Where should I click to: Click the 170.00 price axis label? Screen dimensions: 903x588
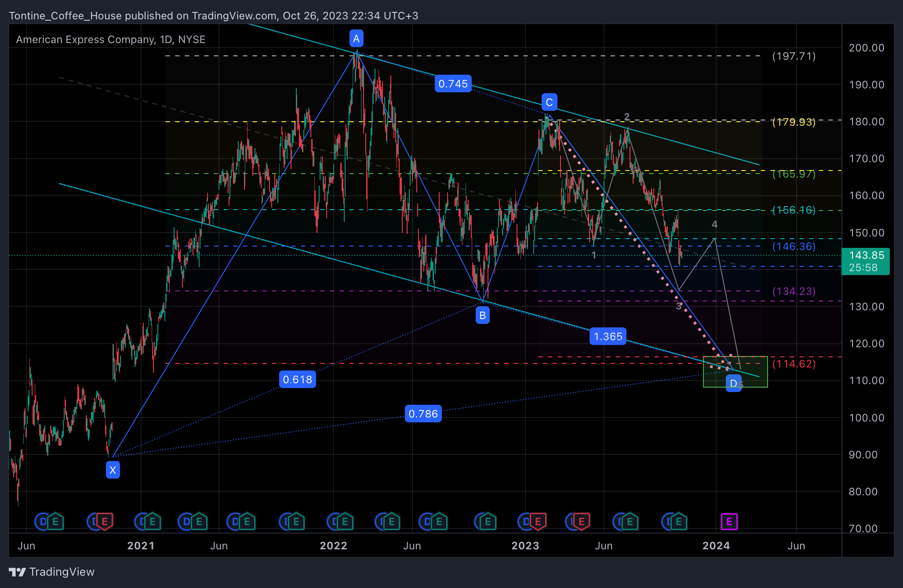coord(867,159)
